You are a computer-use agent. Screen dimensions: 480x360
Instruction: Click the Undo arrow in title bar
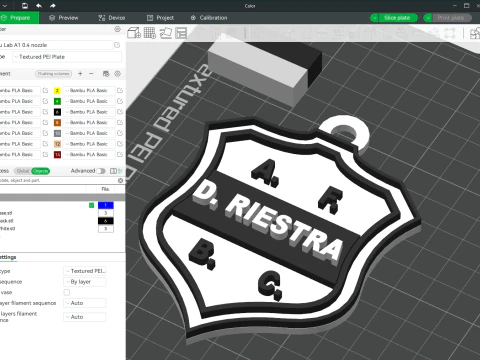pos(39,6)
